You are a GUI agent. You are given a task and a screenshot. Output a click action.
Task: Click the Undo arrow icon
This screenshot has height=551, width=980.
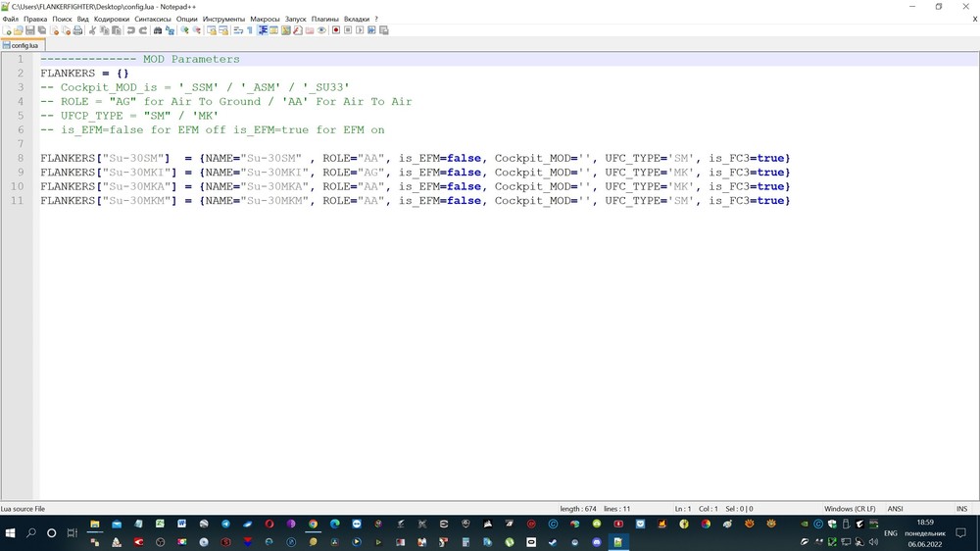pyautogui.click(x=130, y=30)
